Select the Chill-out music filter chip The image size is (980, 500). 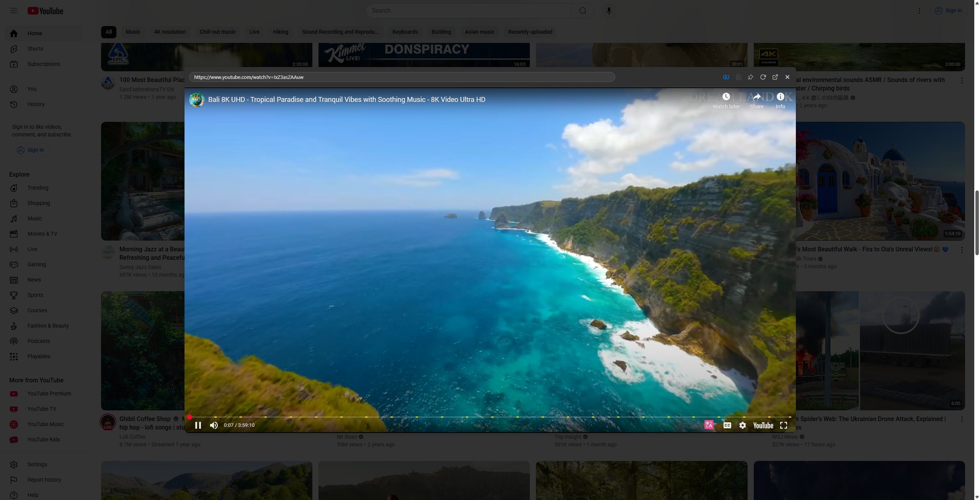217,32
